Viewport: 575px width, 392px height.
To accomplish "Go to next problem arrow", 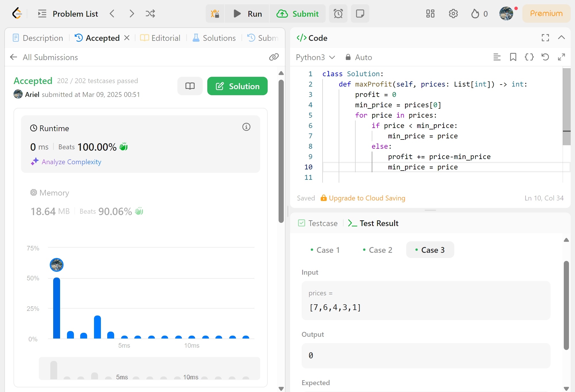I will (131, 14).
